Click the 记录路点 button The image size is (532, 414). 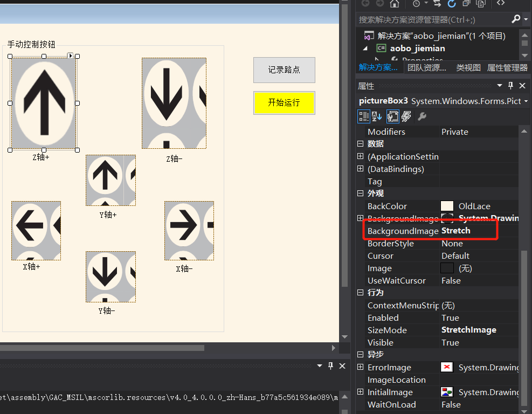pos(284,70)
